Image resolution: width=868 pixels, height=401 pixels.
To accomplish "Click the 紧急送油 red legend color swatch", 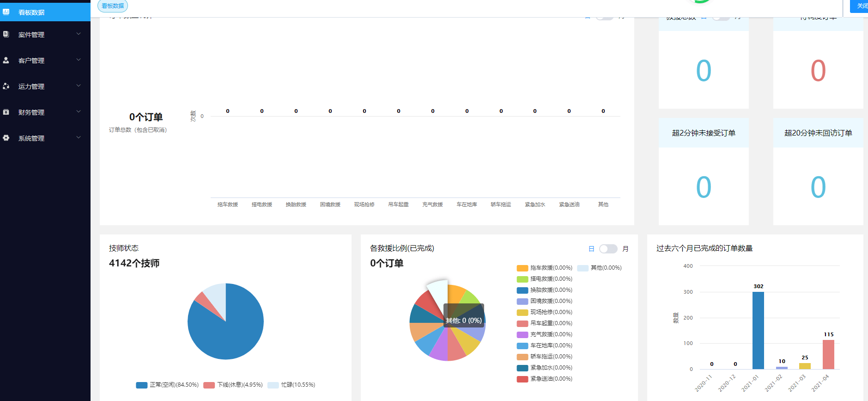I will pyautogui.click(x=522, y=379).
